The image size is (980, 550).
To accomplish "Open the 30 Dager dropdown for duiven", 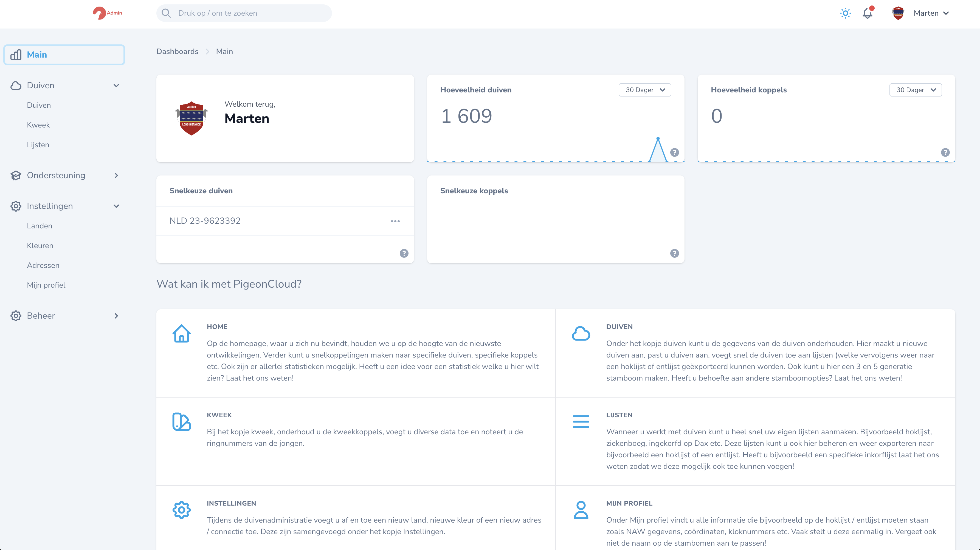I will pyautogui.click(x=644, y=90).
